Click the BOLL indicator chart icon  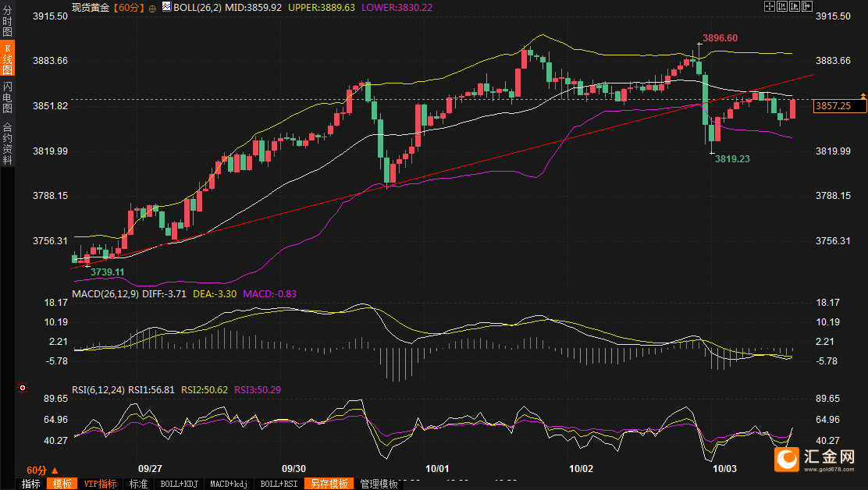(x=166, y=7)
